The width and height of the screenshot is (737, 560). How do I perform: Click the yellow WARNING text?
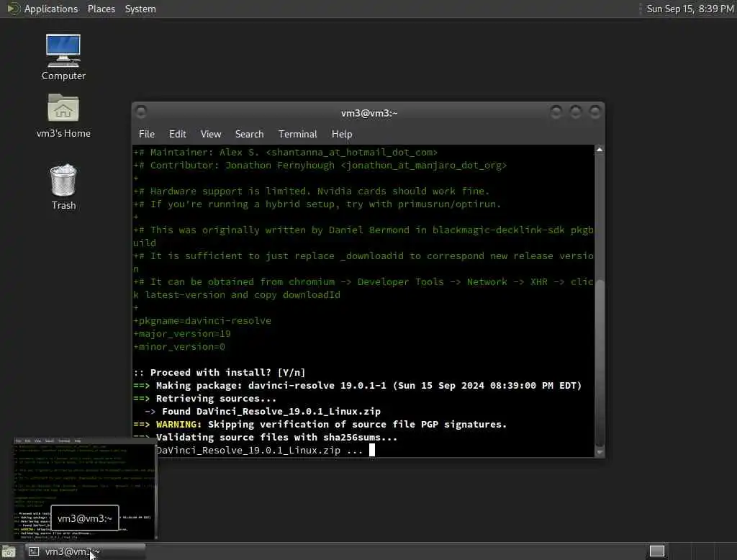pyautogui.click(x=178, y=424)
